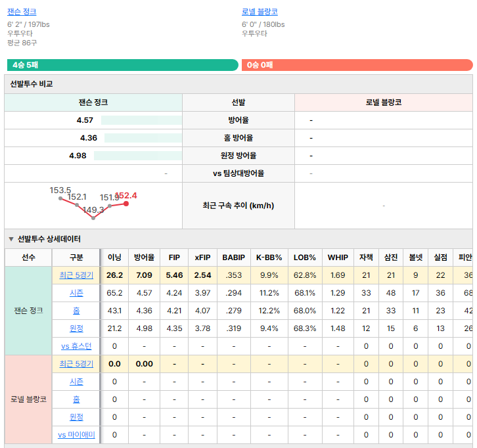This screenshot has width=477, height=448.
Task: Click 7.09 ERA in recent 5 games row
Action: [x=144, y=275]
